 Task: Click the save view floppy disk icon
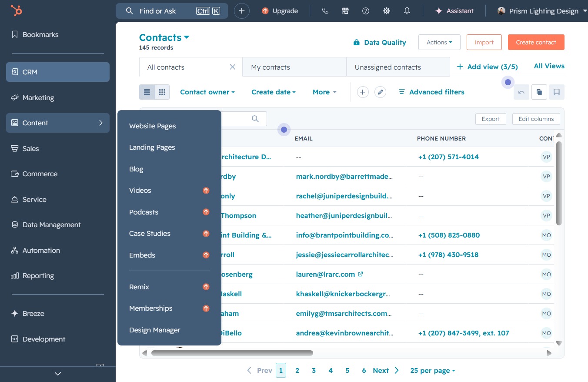point(557,92)
